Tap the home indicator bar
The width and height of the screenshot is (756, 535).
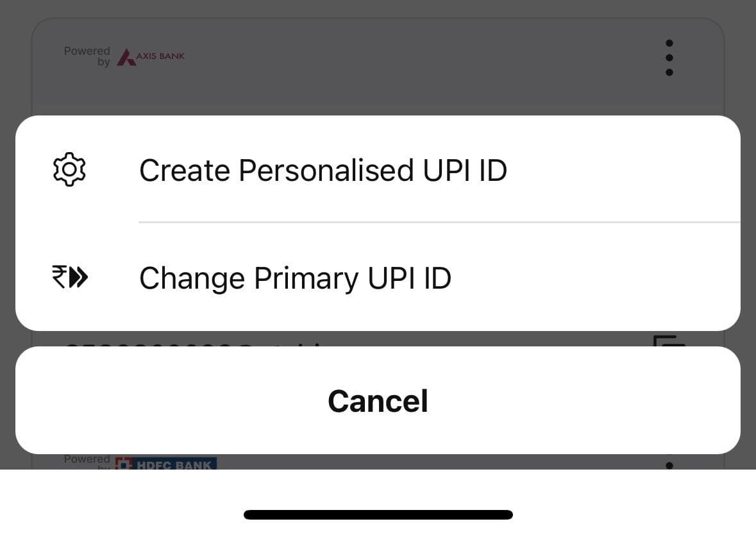pos(378,514)
